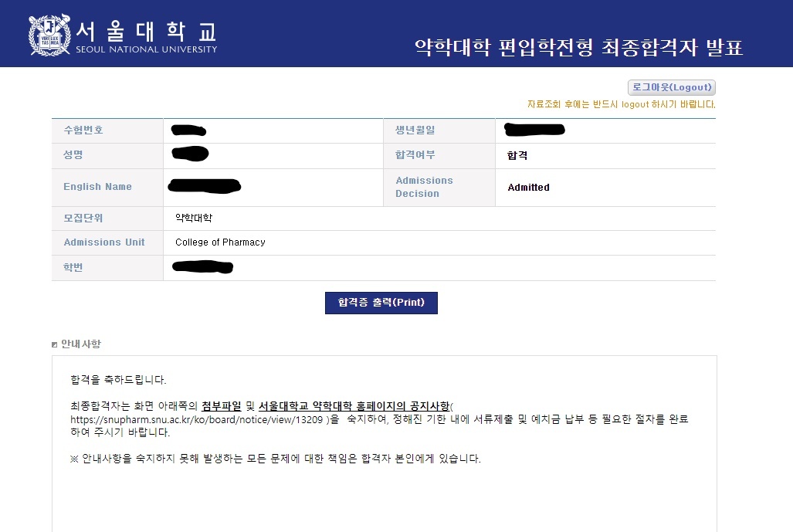Click the 모집단위 label cell
This screenshot has width=793, height=532.
point(107,219)
